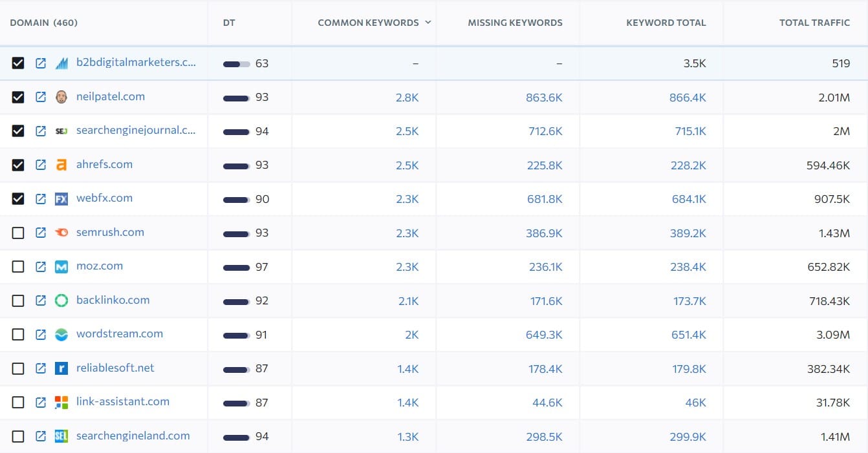The width and height of the screenshot is (868, 453).
Task: View neilpatel.com 2.8K common keywords
Action: point(407,98)
